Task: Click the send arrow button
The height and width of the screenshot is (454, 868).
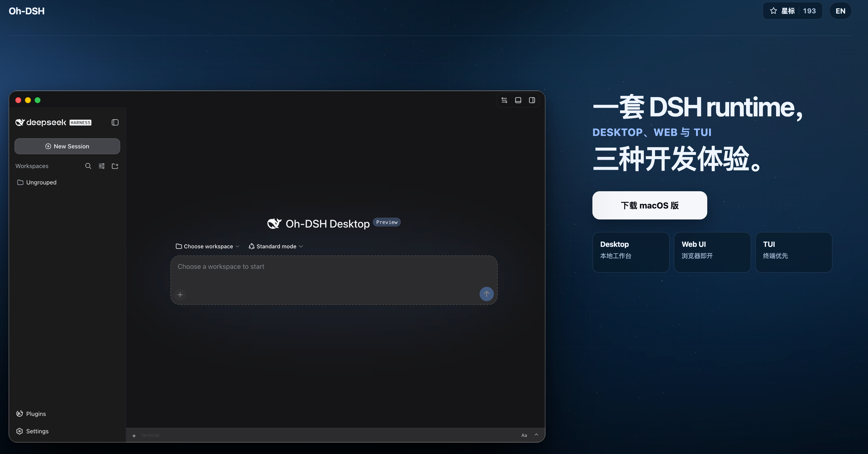Action: (486, 294)
